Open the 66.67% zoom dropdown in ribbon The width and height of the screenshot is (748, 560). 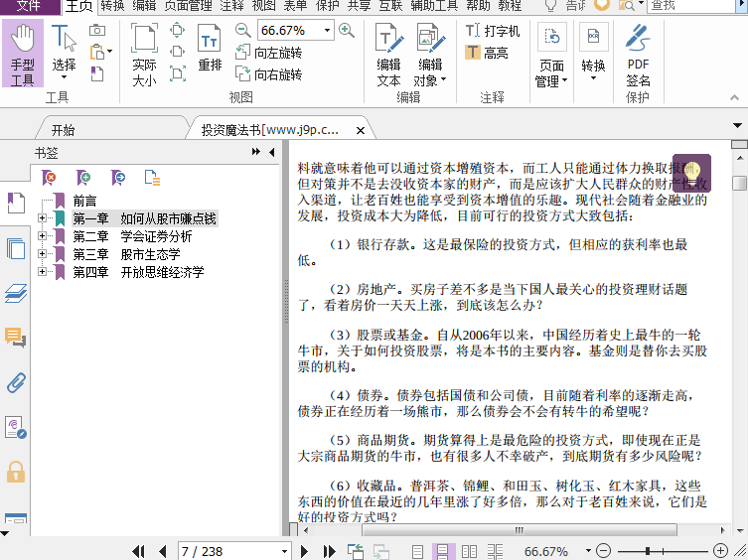point(327,31)
